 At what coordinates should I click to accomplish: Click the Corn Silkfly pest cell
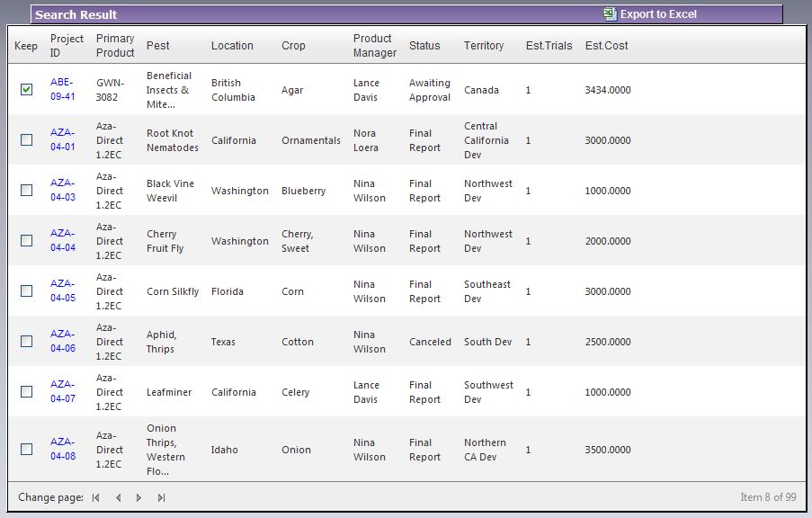[173, 291]
